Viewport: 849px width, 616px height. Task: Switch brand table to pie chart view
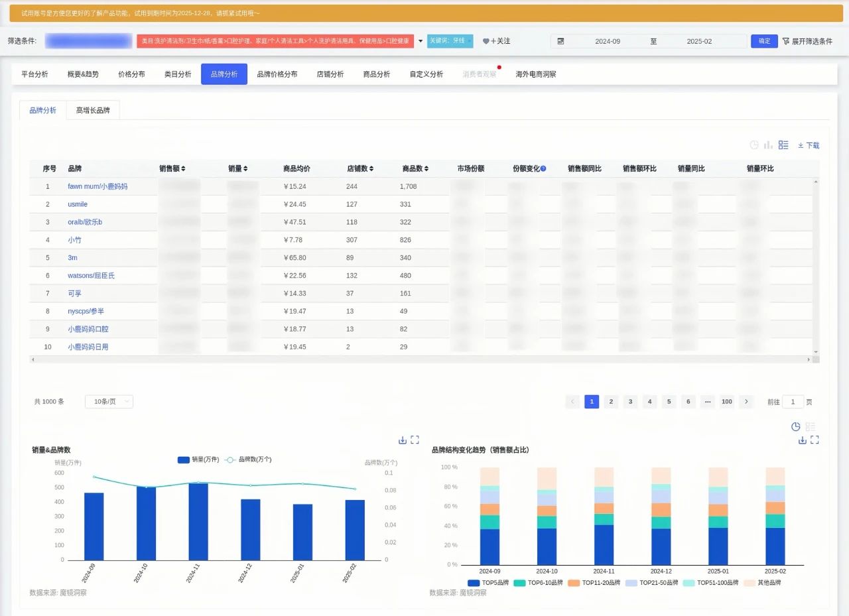tap(754, 145)
